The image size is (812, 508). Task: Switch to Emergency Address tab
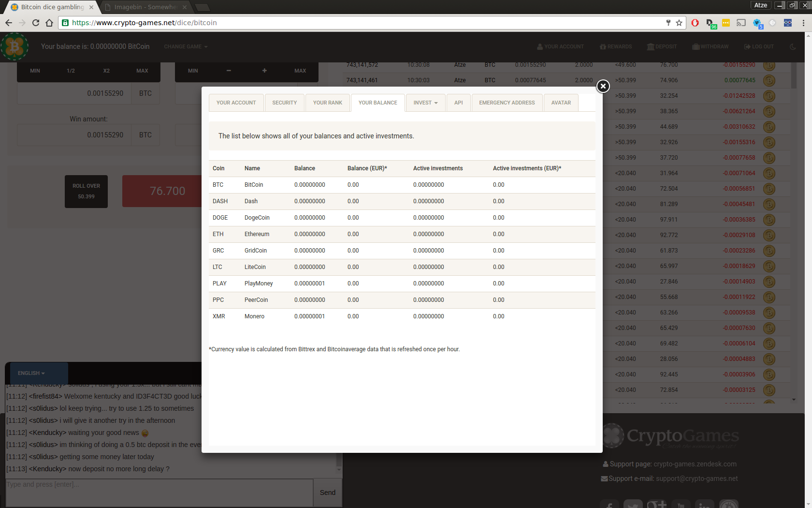click(507, 103)
